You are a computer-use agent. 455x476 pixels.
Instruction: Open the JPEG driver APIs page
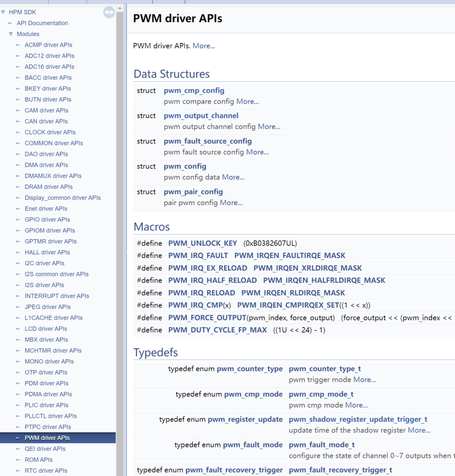(47, 307)
